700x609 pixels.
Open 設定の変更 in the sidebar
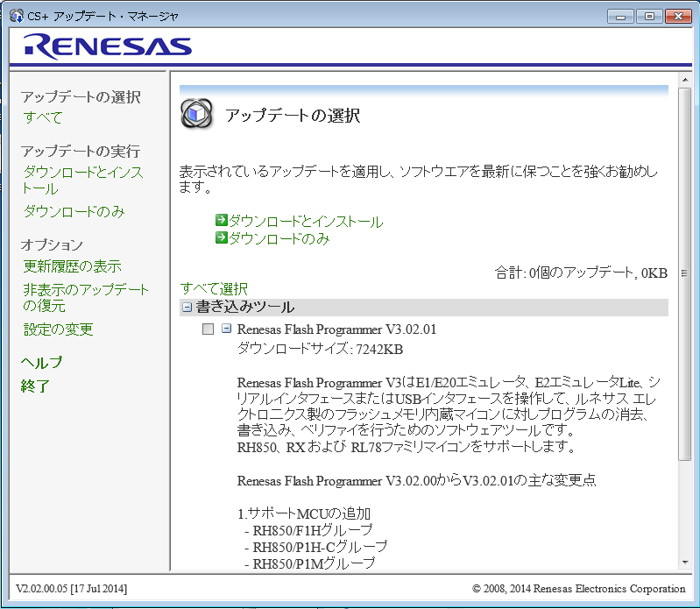[x=59, y=329]
